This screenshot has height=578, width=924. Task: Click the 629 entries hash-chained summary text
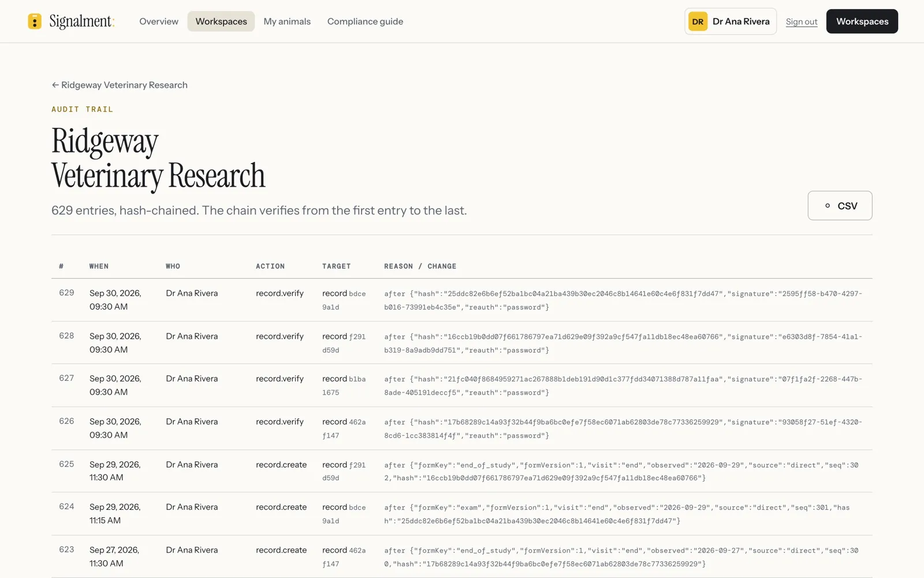click(259, 210)
